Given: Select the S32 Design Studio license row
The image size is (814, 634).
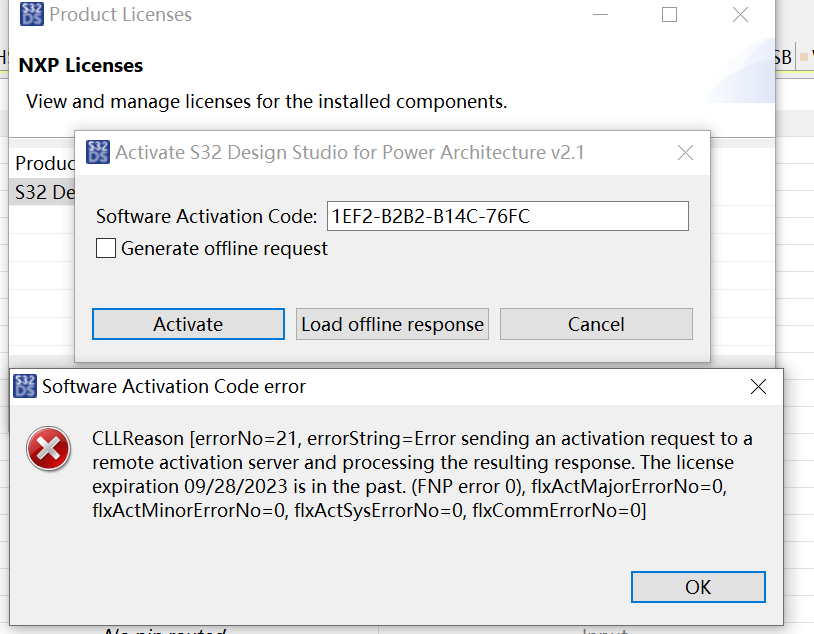Looking at the screenshot, I should tap(43, 192).
